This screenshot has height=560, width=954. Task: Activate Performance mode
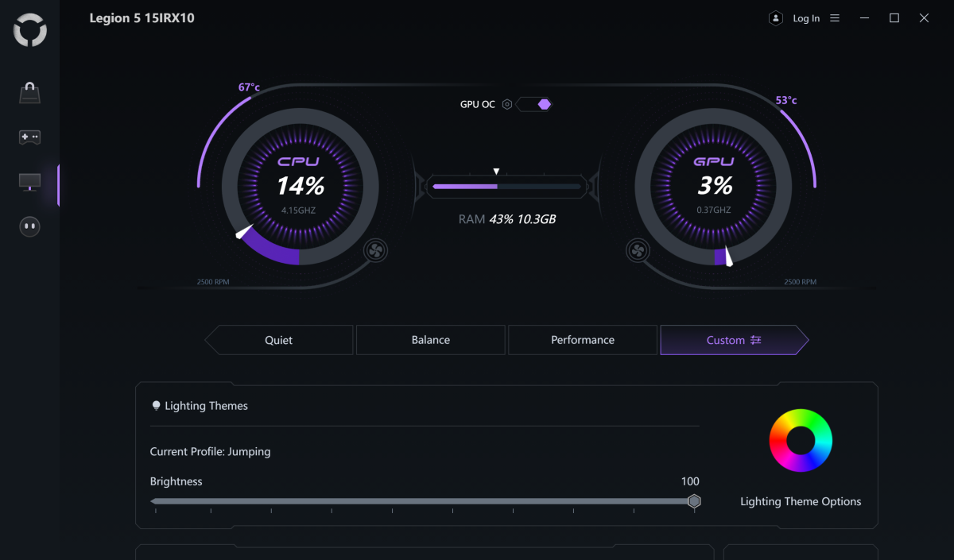tap(583, 340)
